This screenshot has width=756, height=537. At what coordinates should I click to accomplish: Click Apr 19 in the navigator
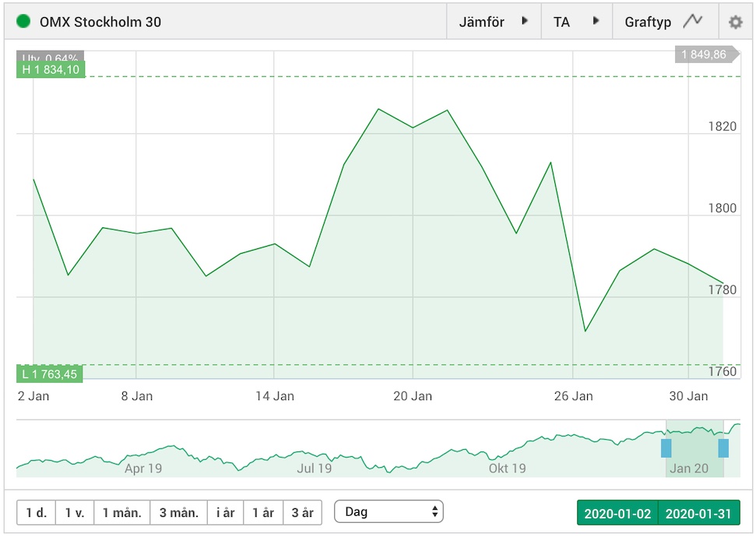click(143, 469)
